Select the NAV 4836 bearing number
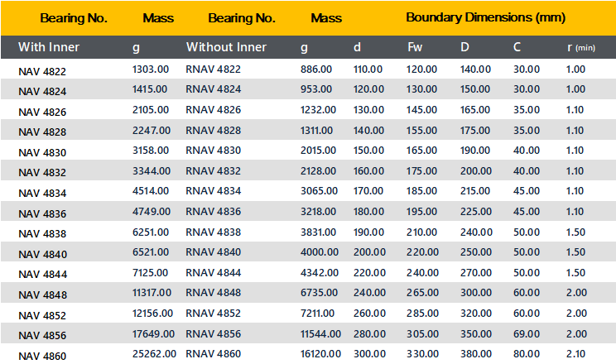The height and width of the screenshot is (364, 616). [x=42, y=213]
